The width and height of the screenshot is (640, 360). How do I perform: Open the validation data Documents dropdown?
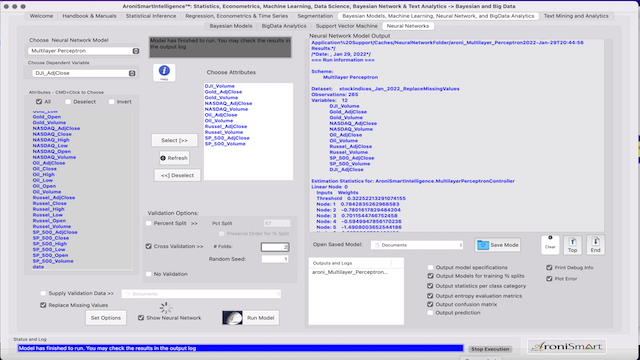[201, 293]
